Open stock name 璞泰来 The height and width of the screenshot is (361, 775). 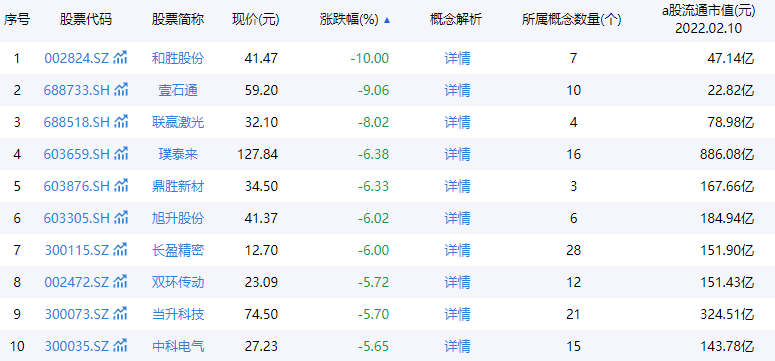tap(178, 155)
